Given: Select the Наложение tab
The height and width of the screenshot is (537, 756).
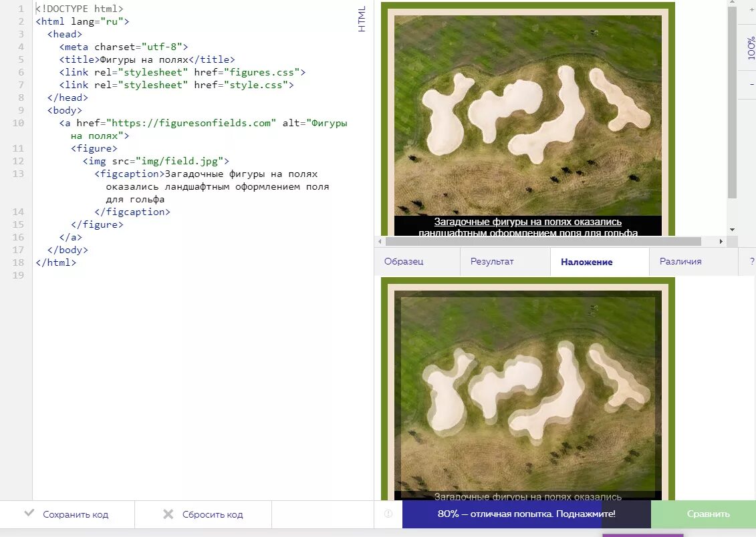Looking at the screenshot, I should coord(587,262).
